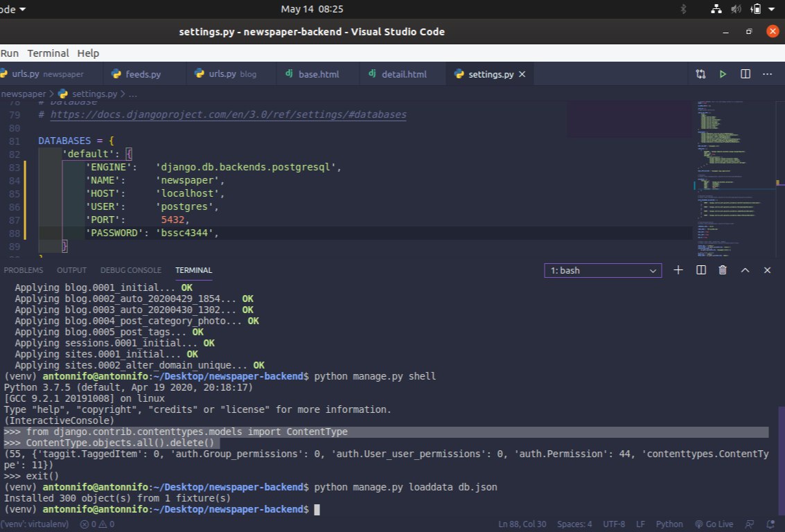Change file encoding UTF-8

coord(614,524)
